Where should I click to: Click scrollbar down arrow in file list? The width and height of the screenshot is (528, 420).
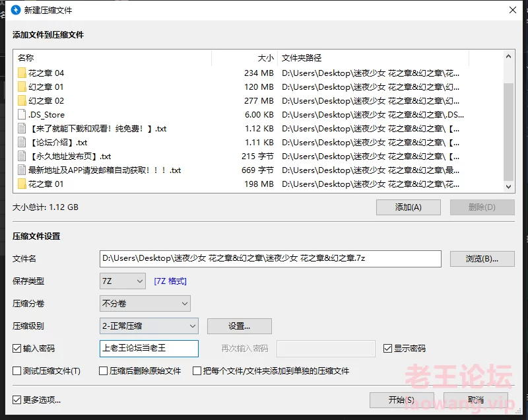click(x=508, y=186)
